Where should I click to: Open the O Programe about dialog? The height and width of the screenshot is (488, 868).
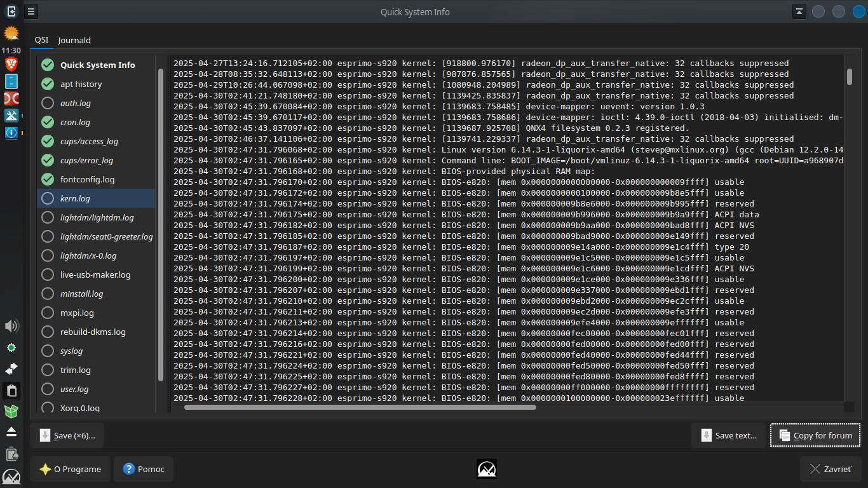70,469
